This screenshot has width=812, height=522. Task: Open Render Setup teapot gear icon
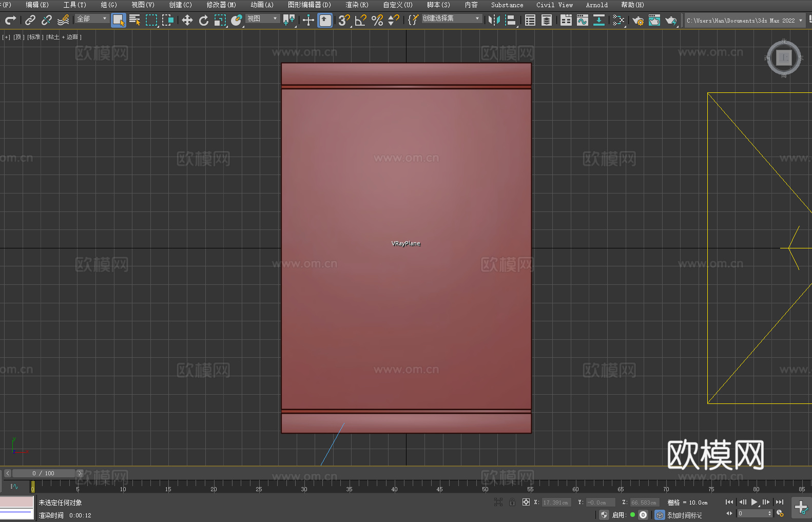638,20
